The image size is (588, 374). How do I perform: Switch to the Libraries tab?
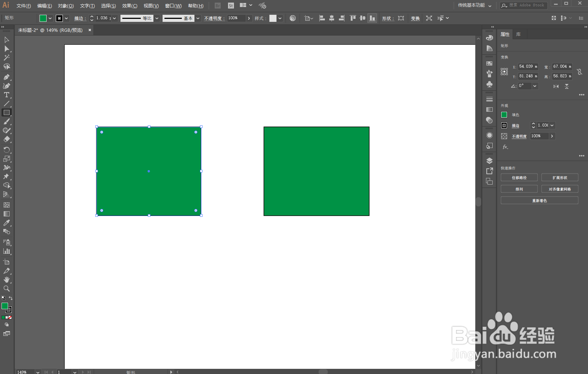519,34
